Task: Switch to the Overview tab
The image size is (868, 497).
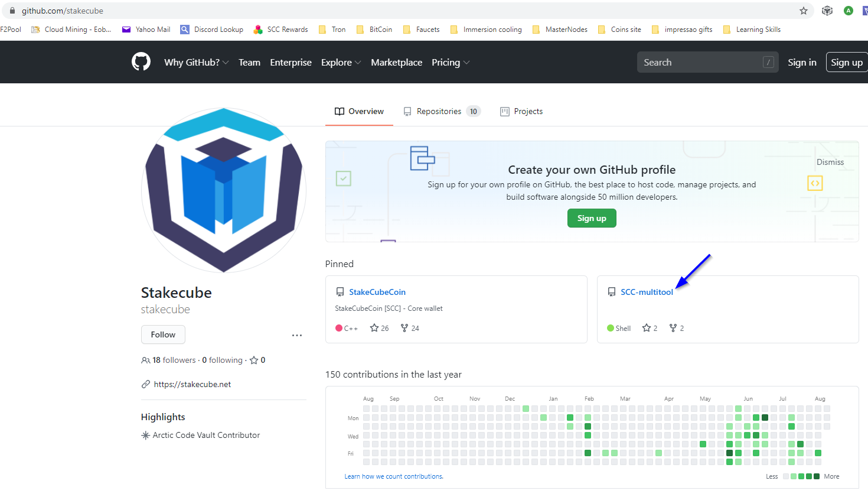Action: pos(359,111)
